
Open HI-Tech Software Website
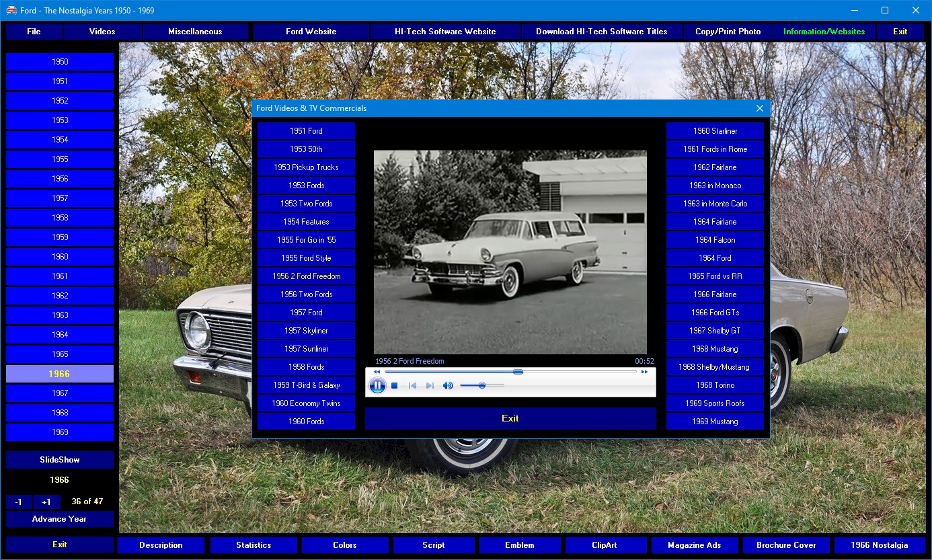[x=445, y=32]
